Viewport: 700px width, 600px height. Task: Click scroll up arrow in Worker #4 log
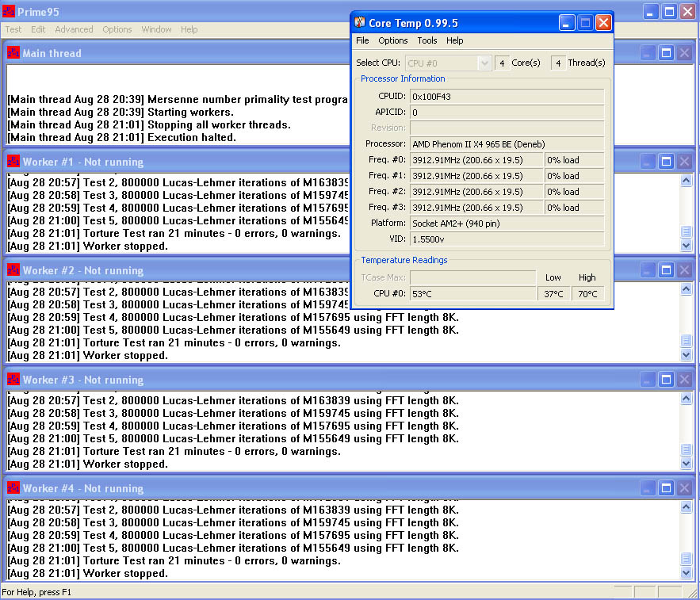[687, 506]
